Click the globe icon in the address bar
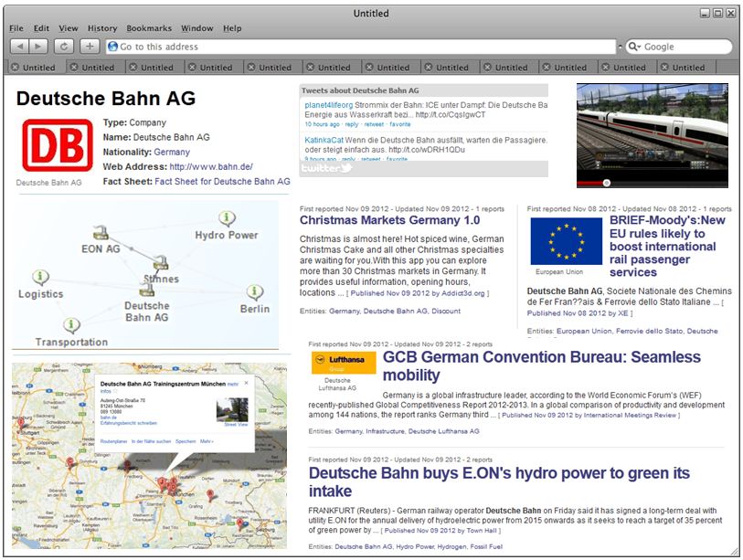Viewport: 743px width, 560px height. [x=112, y=47]
